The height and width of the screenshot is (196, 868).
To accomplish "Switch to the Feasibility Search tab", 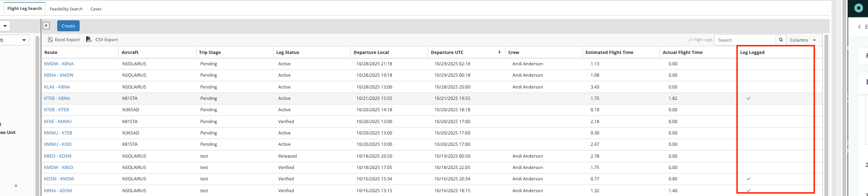I will pos(66,9).
